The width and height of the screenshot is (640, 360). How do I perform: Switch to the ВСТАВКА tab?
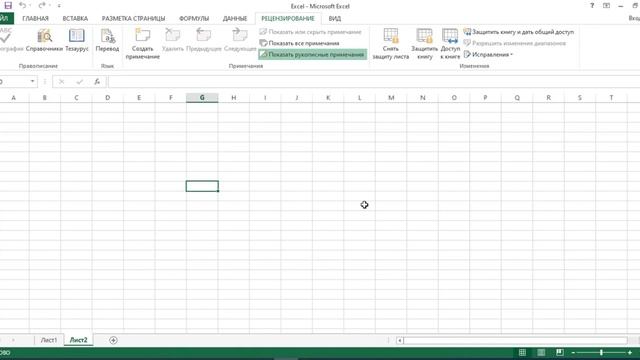75,18
